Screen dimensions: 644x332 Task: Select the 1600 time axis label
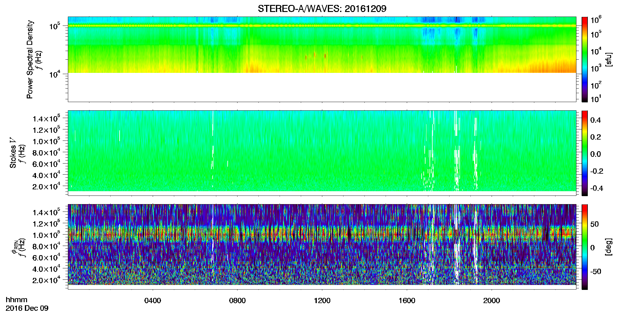pos(407,301)
